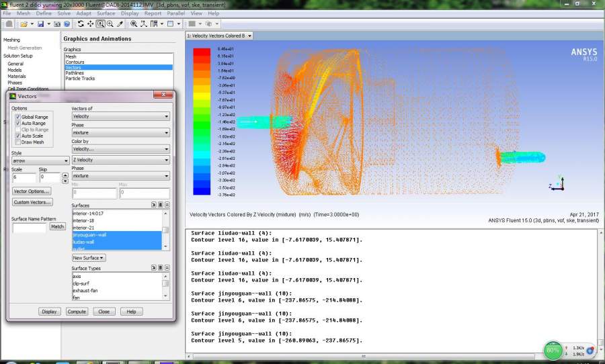Screen dimensions: 605x364
Task: Open the Vectors of Velocity dropdown
Action: tap(120, 116)
